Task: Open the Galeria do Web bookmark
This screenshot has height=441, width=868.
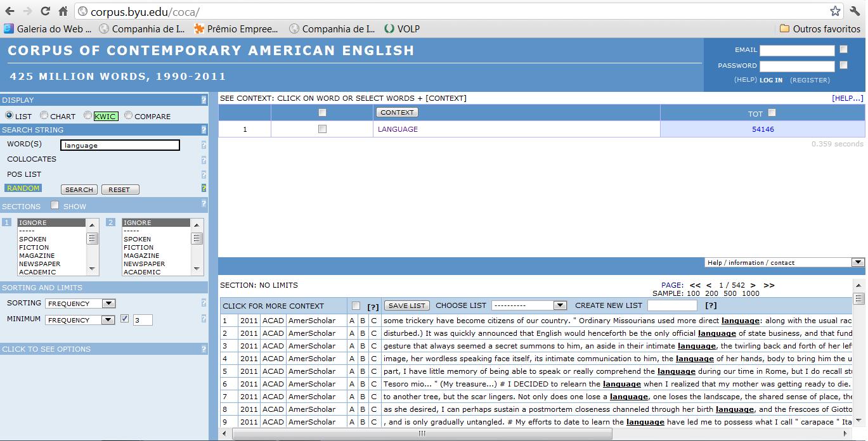Action: pos(48,29)
